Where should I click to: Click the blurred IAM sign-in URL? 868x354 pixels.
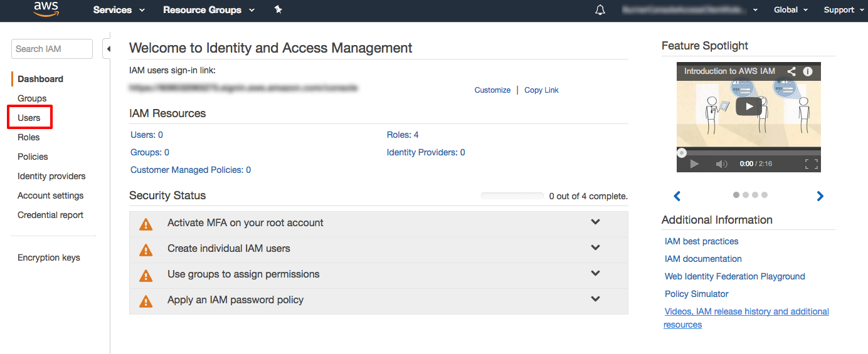click(243, 88)
